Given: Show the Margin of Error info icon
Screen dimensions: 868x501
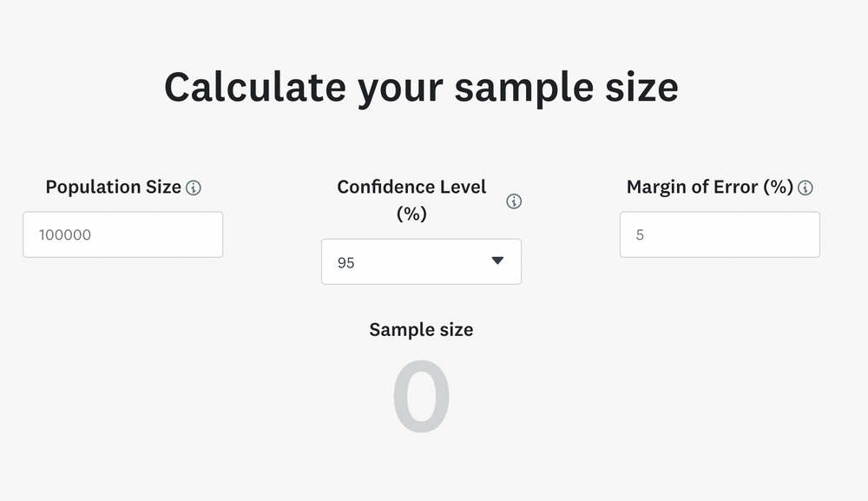Looking at the screenshot, I should pos(806,188).
